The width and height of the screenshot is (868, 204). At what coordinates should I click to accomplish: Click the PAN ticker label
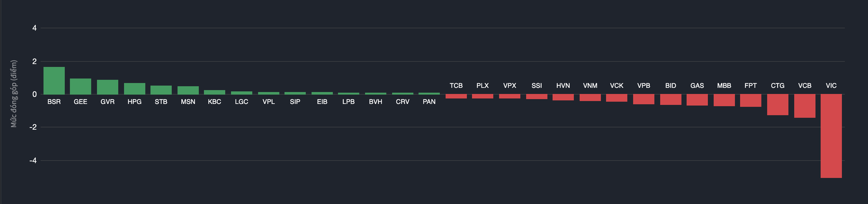429,102
